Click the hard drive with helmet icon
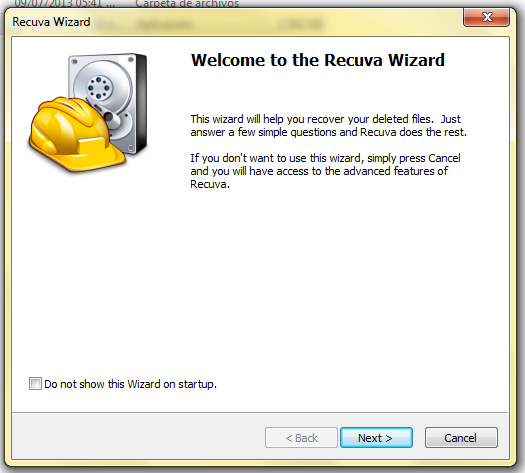 88,112
